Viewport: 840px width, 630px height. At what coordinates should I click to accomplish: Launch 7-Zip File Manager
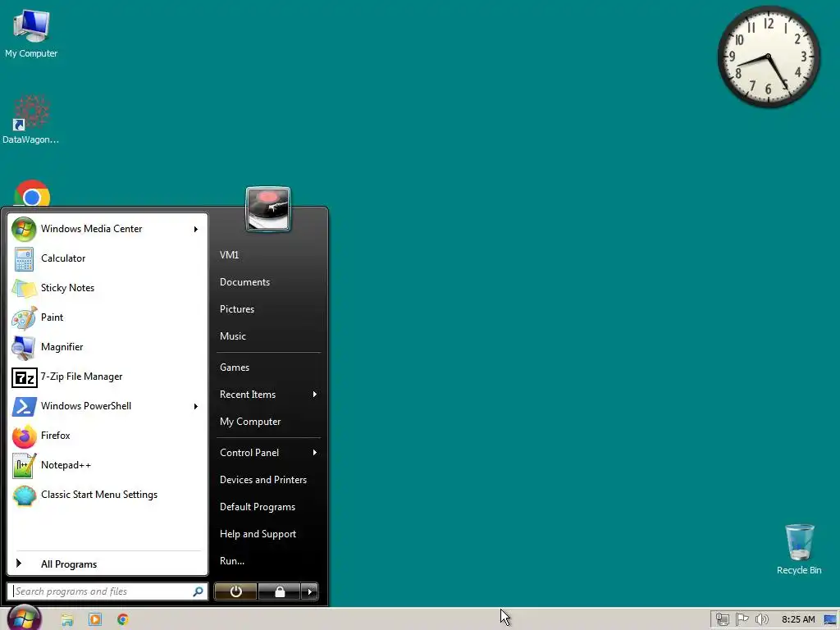click(x=107, y=377)
